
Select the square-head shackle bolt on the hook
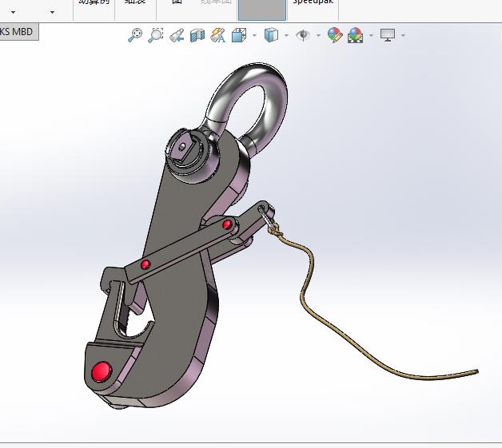point(183,149)
